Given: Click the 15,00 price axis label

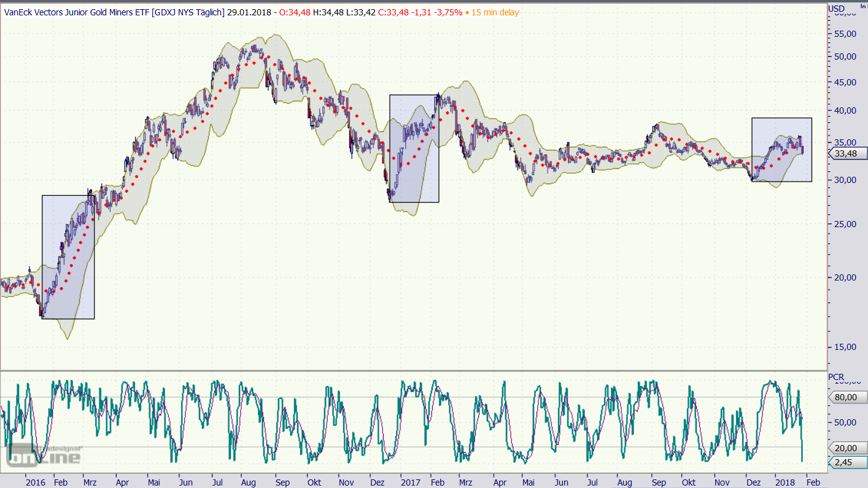Looking at the screenshot, I should click(845, 347).
